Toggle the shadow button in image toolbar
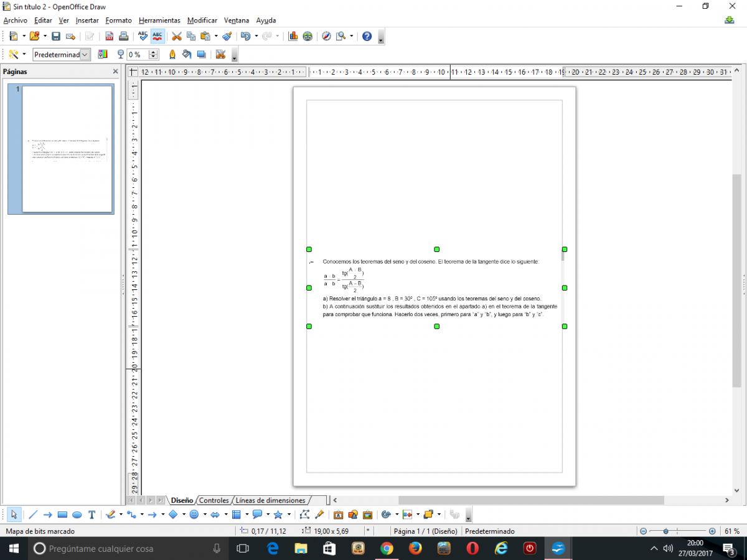 point(201,55)
